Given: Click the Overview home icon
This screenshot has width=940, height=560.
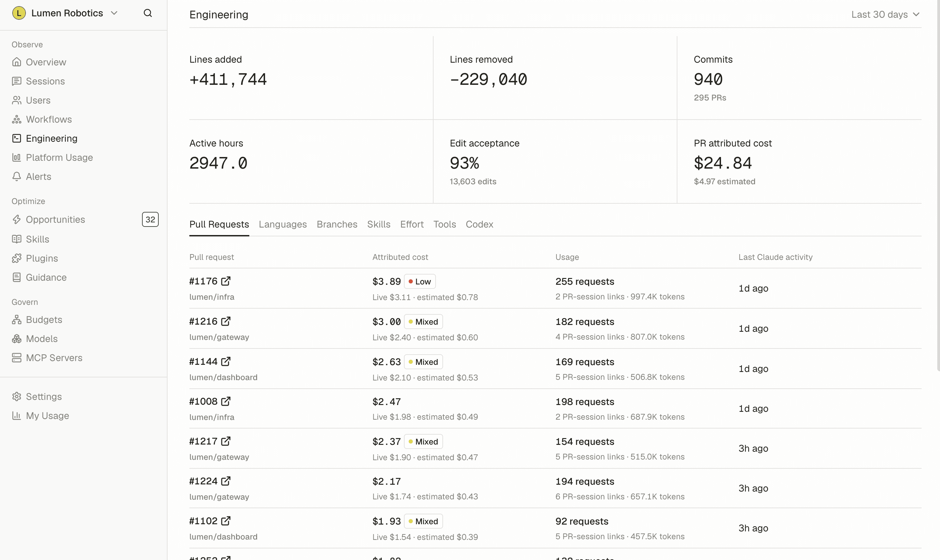Looking at the screenshot, I should (17, 62).
